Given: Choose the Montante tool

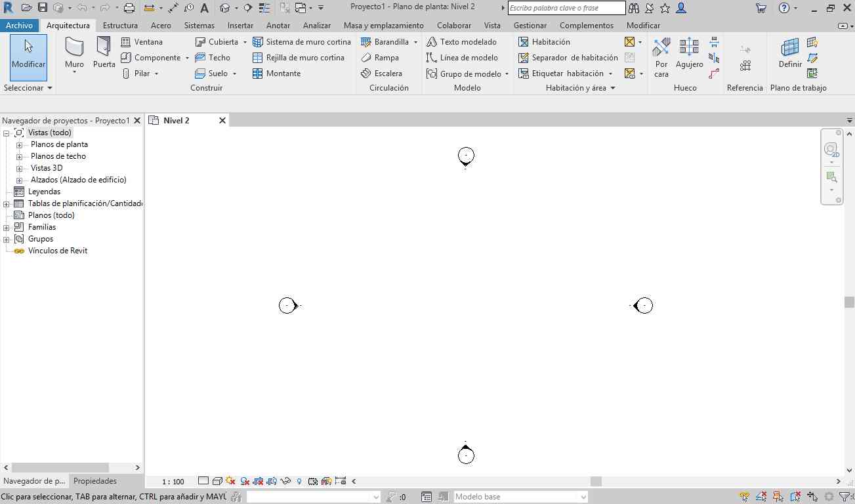Looking at the screenshot, I should click(x=276, y=73).
